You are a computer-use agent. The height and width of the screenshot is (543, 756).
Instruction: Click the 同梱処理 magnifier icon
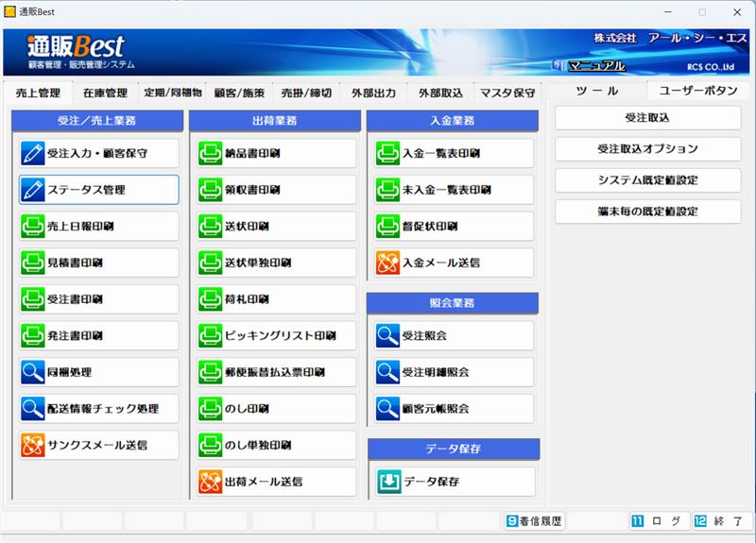(33, 372)
